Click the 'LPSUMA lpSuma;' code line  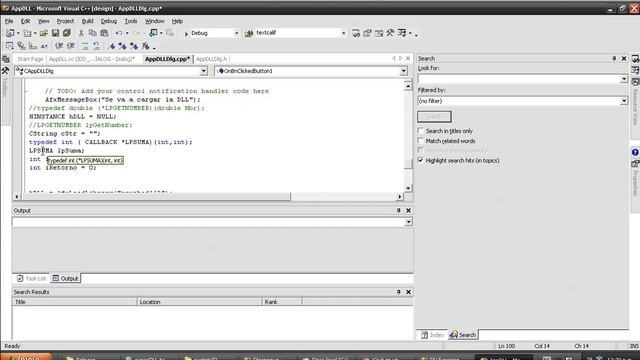57,151
